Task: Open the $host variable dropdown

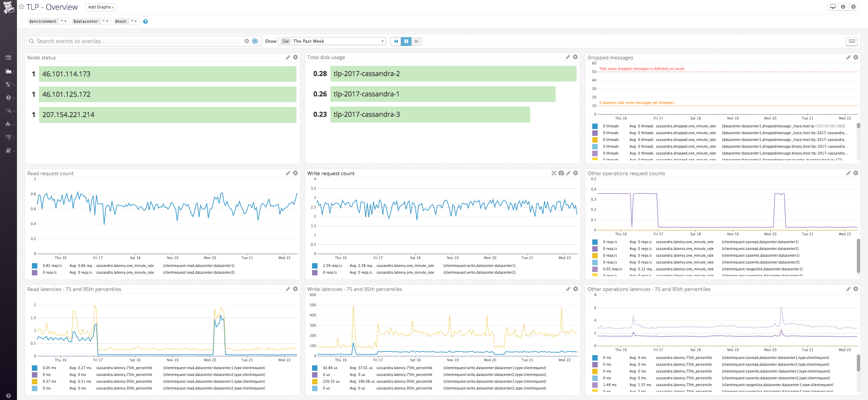Action: click(134, 21)
